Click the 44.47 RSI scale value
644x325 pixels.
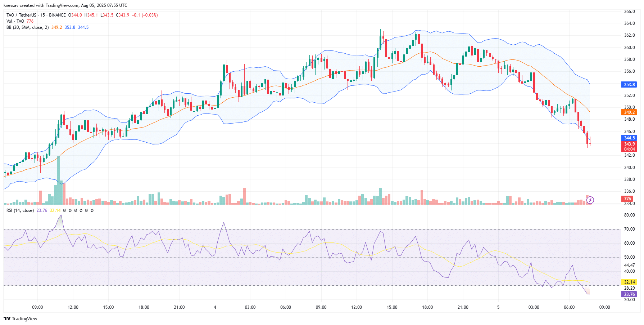(x=629, y=265)
